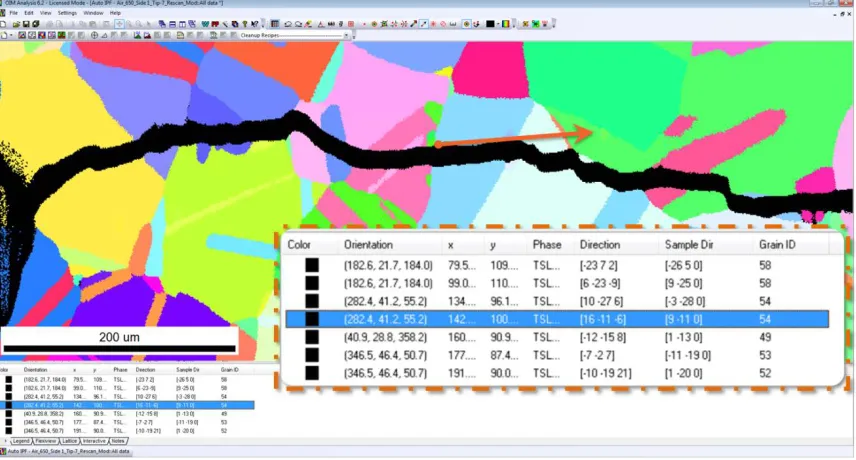Click the context help pointer icon

tap(255, 24)
